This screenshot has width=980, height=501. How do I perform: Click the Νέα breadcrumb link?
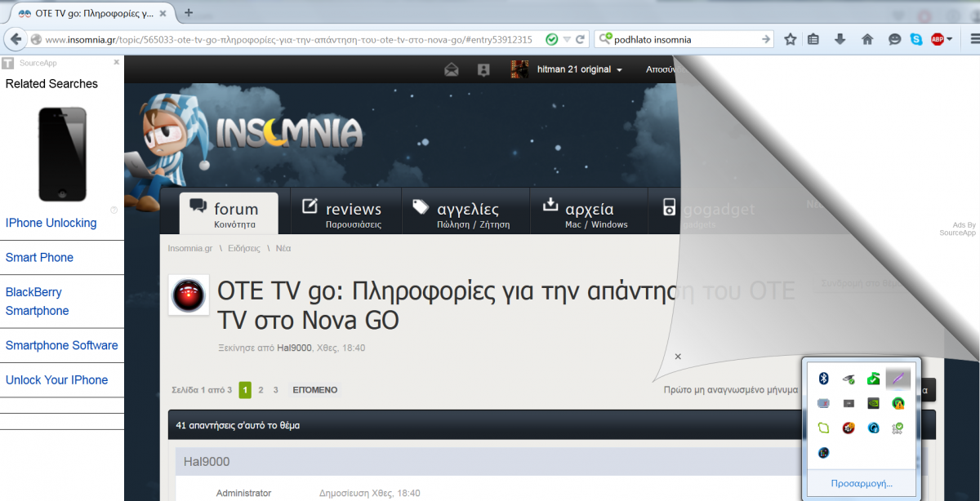click(x=283, y=248)
